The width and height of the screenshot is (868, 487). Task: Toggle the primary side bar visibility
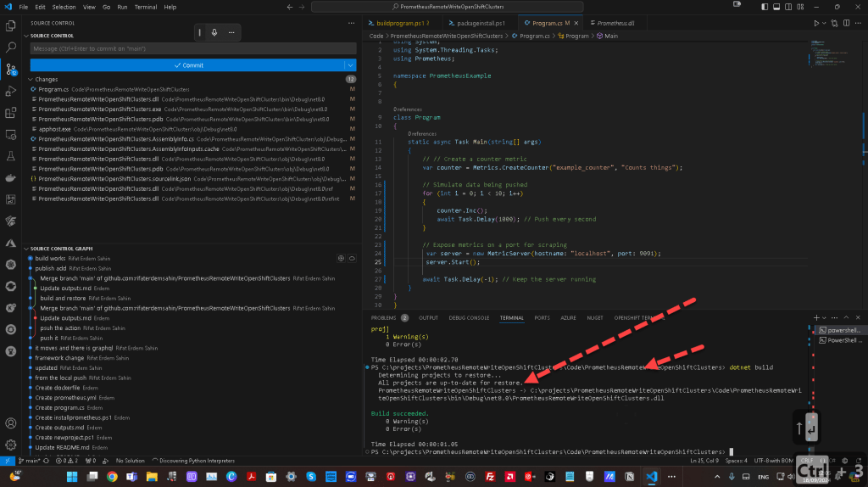[765, 7]
